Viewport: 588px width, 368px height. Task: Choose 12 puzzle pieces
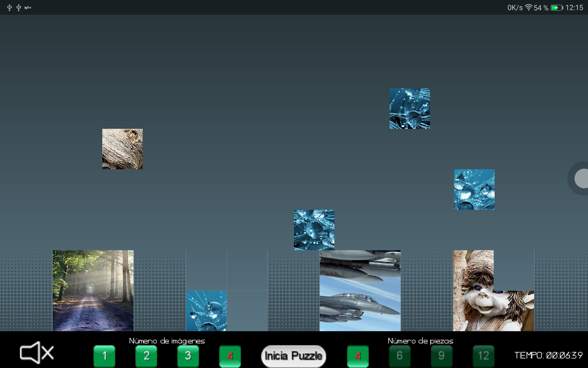click(x=483, y=356)
